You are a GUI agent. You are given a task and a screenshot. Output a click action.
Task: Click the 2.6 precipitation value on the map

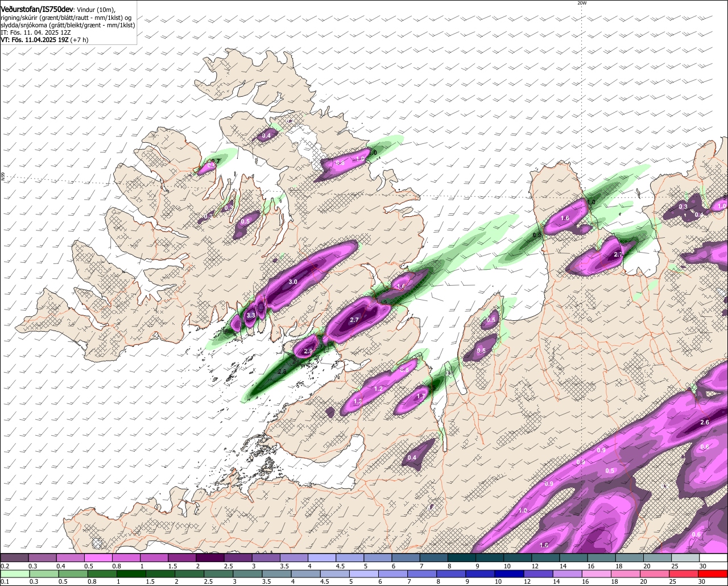[x=705, y=422]
